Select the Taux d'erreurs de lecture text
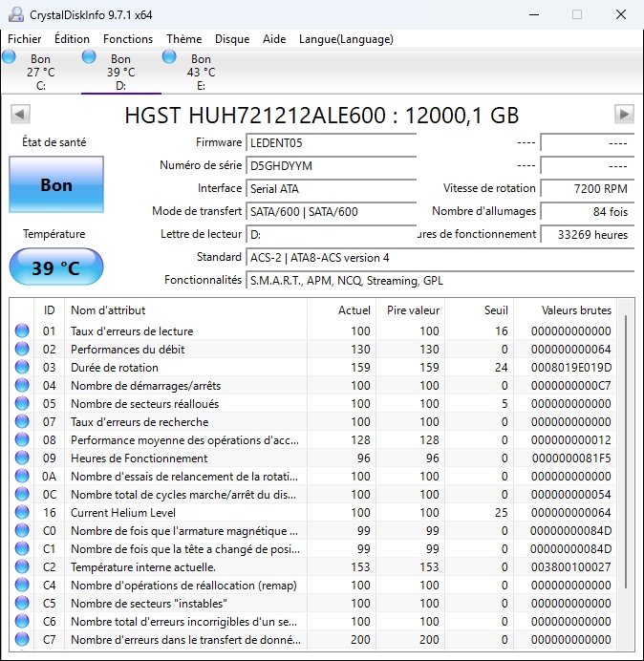 [x=132, y=331]
